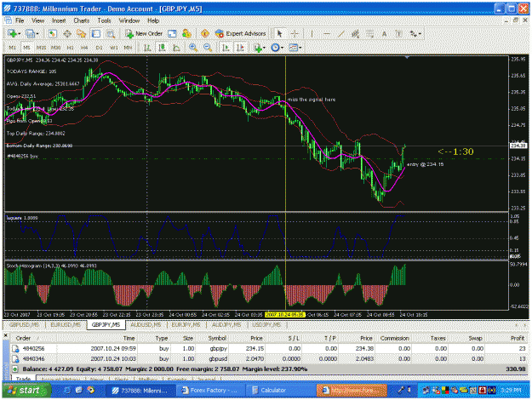Switch to the EURJPY,M5 chart tab
The width and height of the screenshot is (532, 400).
point(186,325)
